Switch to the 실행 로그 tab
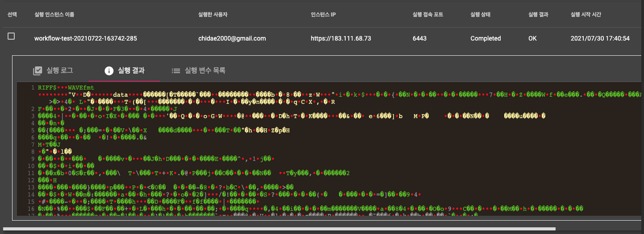This screenshot has height=234, width=644. 53,70
